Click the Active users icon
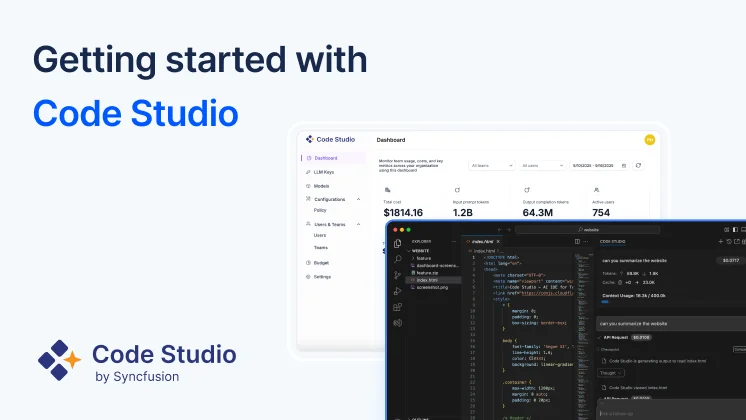Viewport: 746px width, 420px height. tap(596, 190)
